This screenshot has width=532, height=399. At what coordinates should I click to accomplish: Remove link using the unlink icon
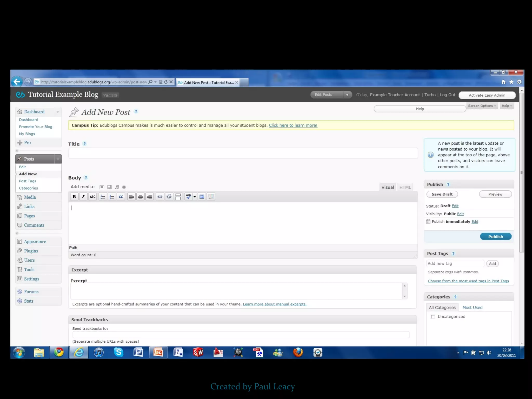pos(169,197)
